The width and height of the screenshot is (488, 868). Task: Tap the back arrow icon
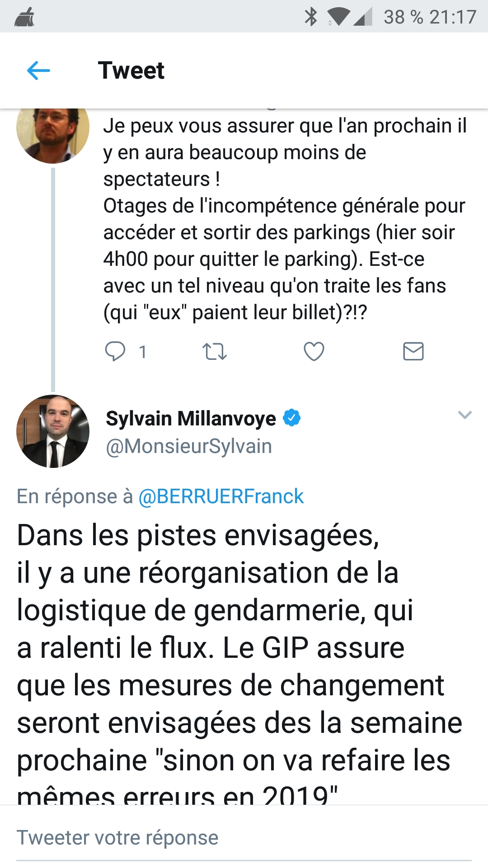coord(38,71)
